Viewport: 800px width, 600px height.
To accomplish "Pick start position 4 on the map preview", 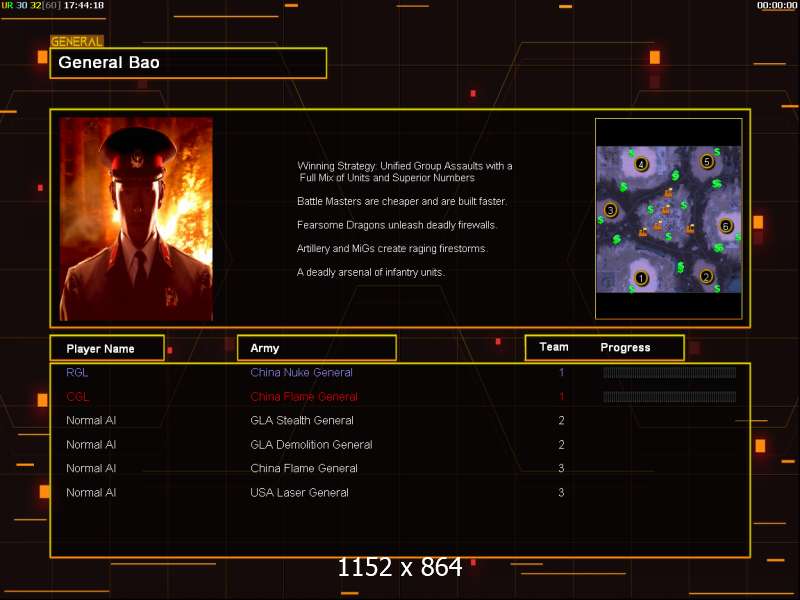I will [x=641, y=164].
